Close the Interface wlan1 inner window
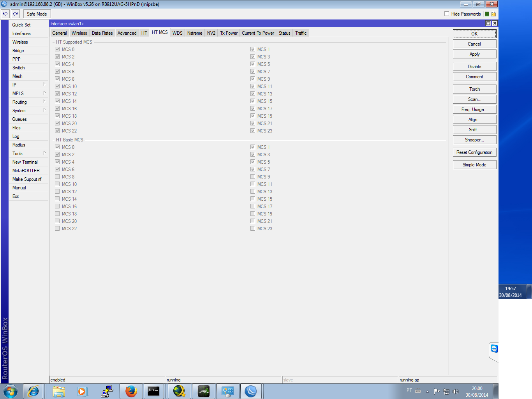532x399 pixels. [x=495, y=23]
